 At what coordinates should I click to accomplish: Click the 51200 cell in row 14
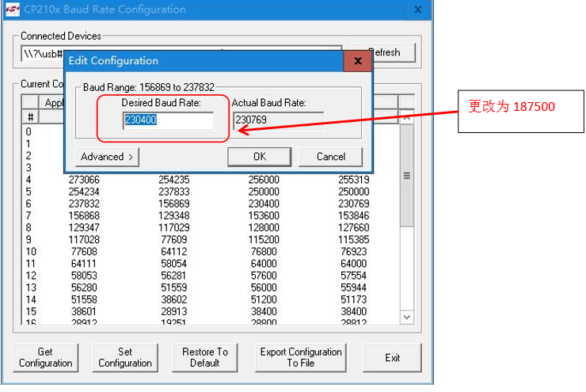tap(264, 299)
